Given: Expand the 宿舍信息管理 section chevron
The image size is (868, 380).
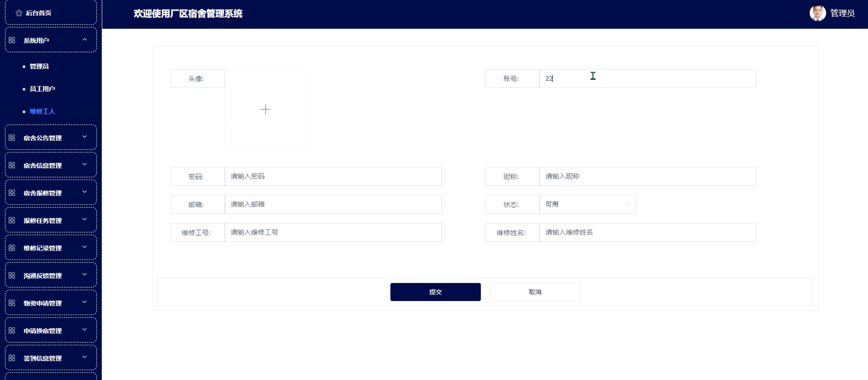Looking at the screenshot, I should 85,165.
